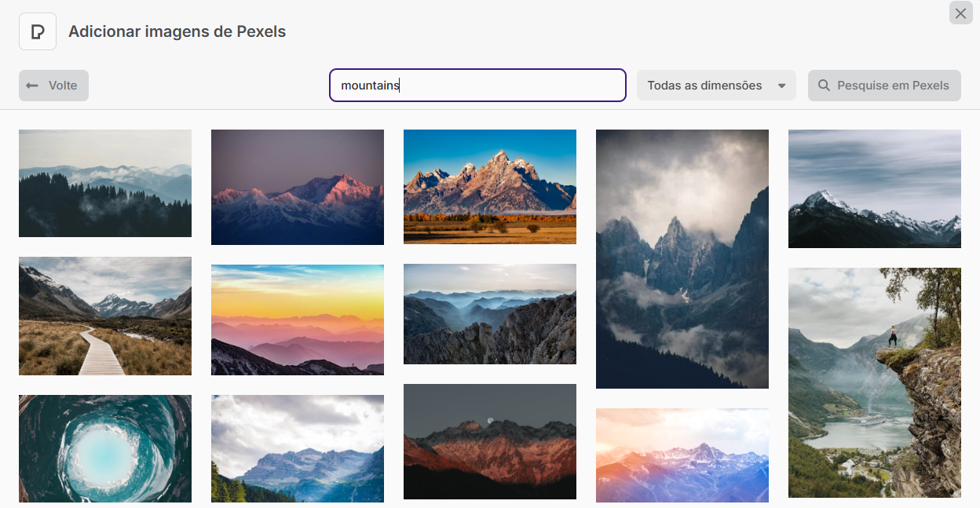Image resolution: width=980 pixels, height=508 pixels.
Task: Open the Todas as dimensões dropdown
Action: point(716,86)
